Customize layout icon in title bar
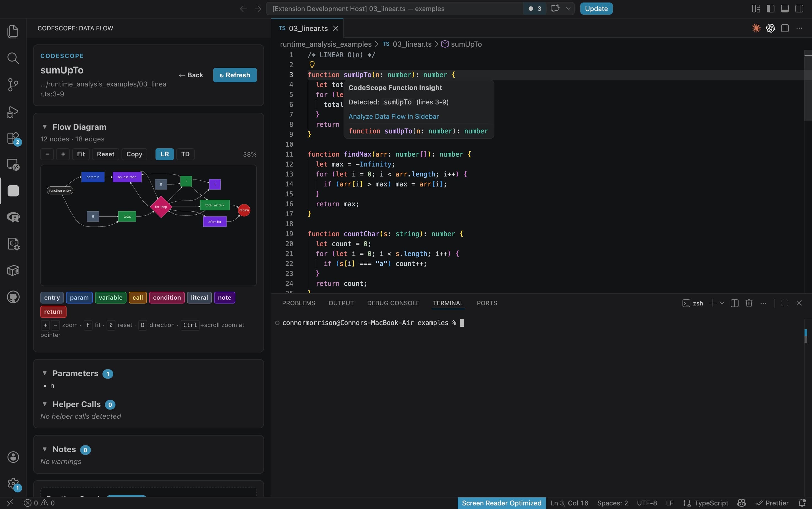Viewport: 812px width, 509px height. click(756, 9)
